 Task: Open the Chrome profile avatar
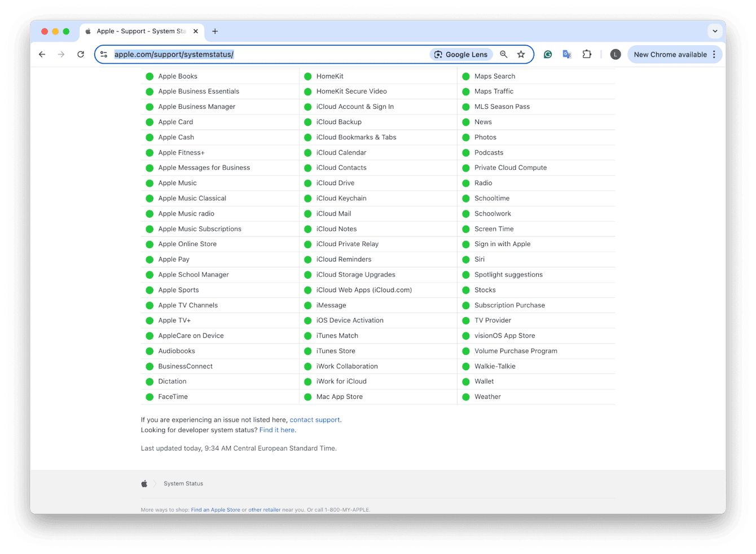[615, 54]
